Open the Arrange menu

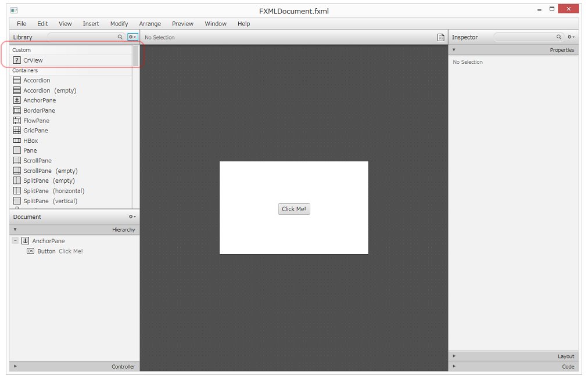[x=150, y=24]
